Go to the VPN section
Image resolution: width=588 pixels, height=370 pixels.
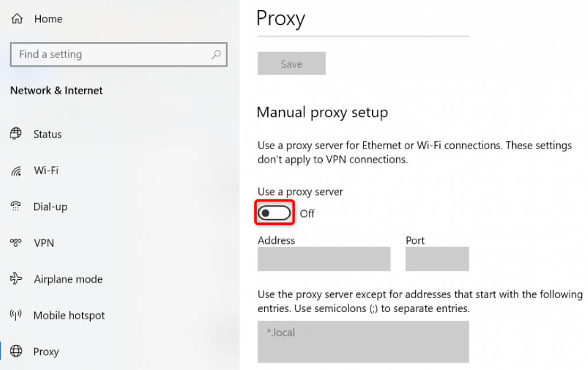[x=44, y=243]
